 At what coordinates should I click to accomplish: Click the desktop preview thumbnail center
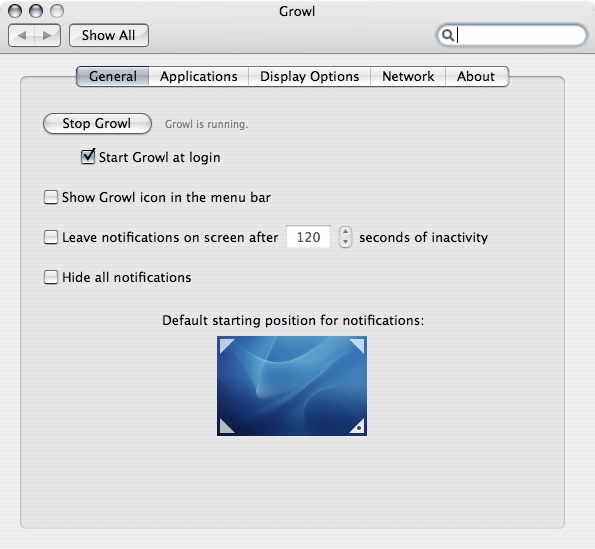(292, 386)
